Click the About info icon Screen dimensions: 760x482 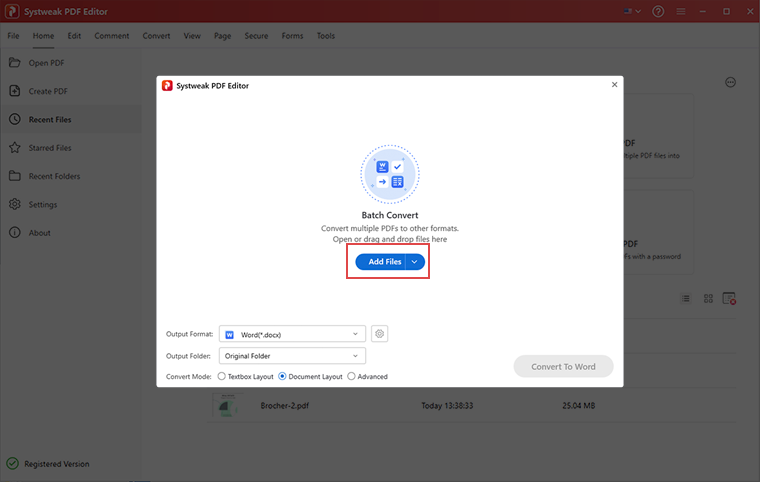tap(15, 233)
